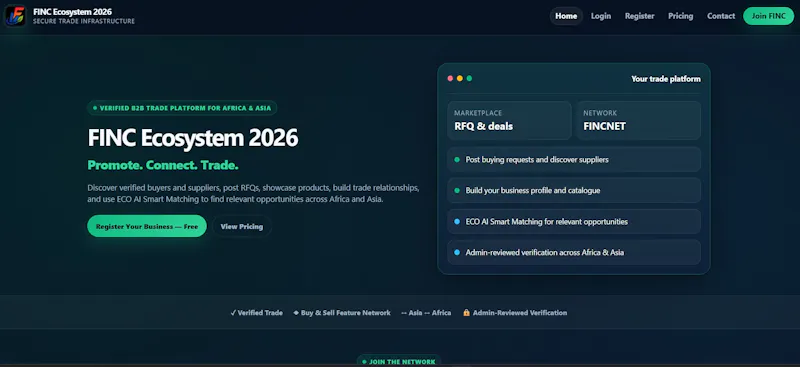
Task: Open the Contact nav link
Action: 721,16
